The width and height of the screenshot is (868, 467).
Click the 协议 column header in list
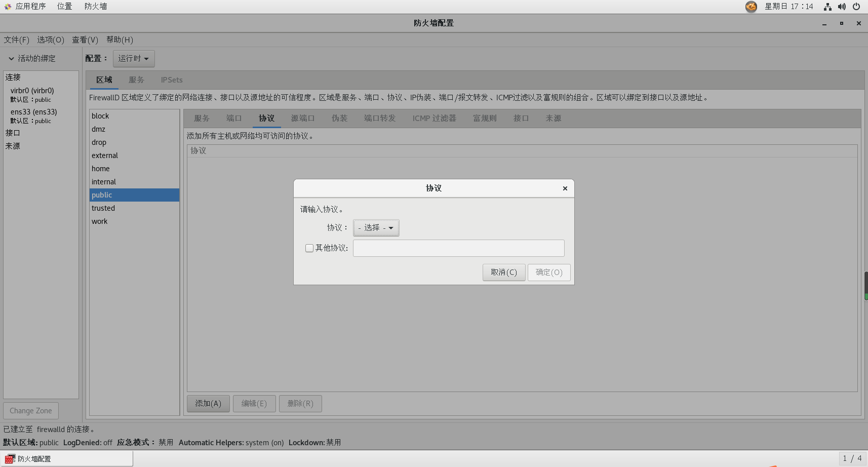click(x=522, y=151)
